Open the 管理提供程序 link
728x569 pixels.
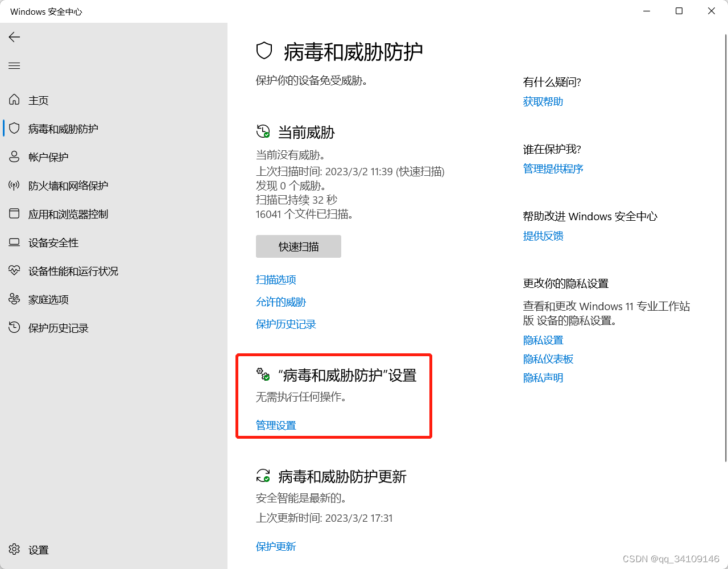click(553, 168)
